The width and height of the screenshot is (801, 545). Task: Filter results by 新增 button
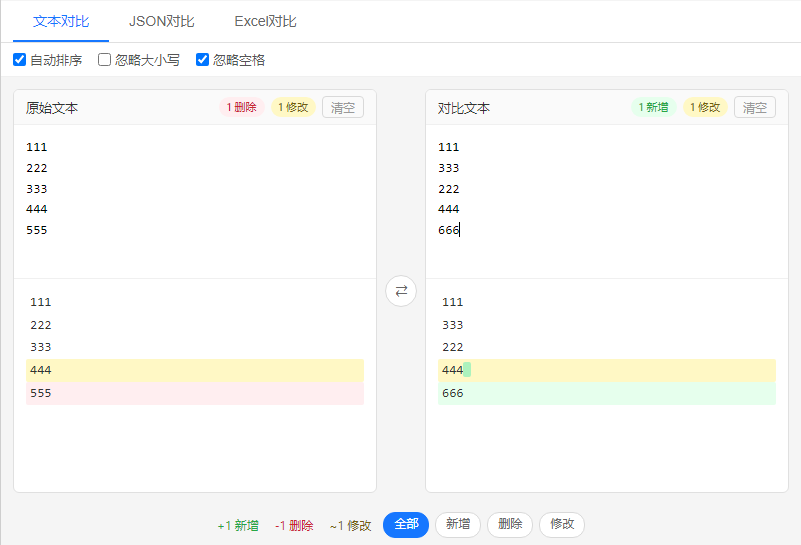click(458, 525)
